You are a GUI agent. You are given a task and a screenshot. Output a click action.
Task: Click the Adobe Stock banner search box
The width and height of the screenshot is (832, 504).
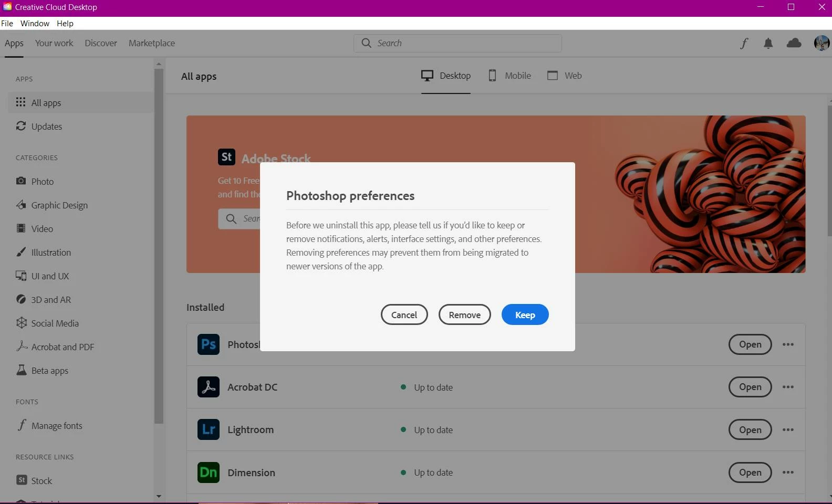240,218
